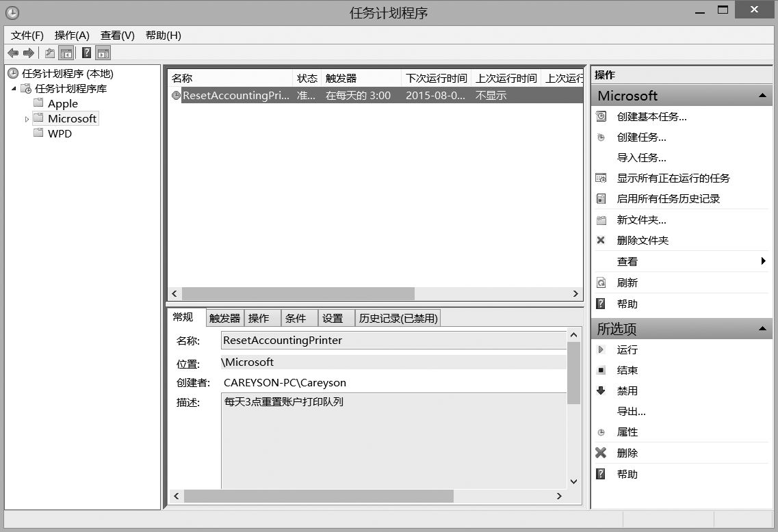This screenshot has height=532, width=778.
Task: Click 导出... in the selected item actions
Action: tap(631, 412)
